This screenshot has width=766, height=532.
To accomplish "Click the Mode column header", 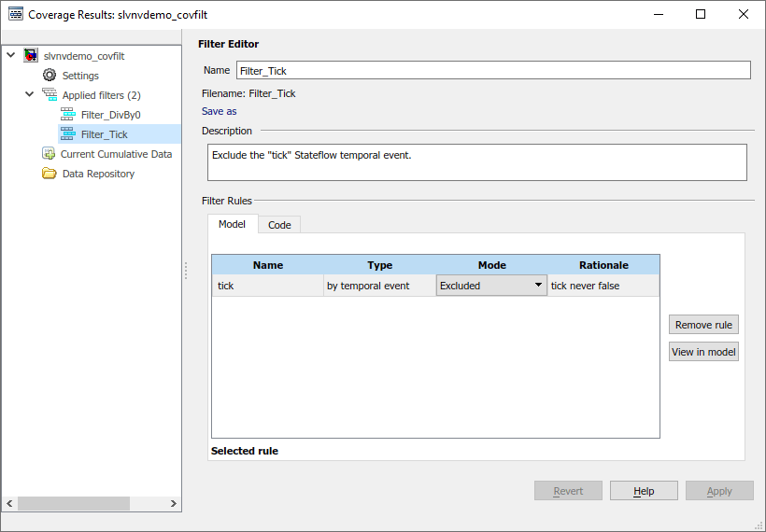I will tap(491, 265).
